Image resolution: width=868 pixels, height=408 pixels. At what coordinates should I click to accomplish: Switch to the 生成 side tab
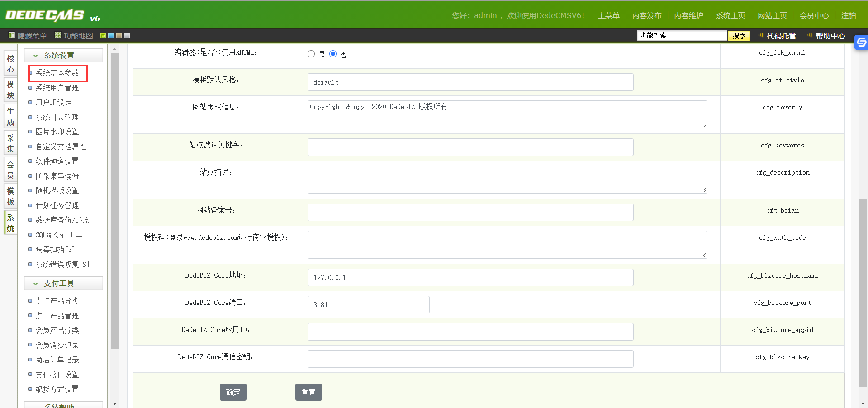pyautogui.click(x=10, y=117)
